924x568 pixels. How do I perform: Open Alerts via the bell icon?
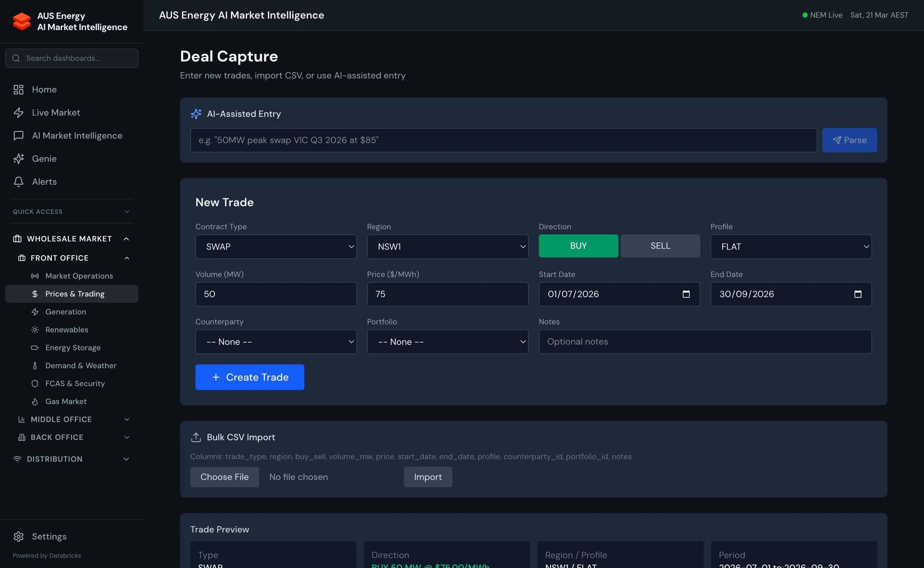click(x=19, y=182)
